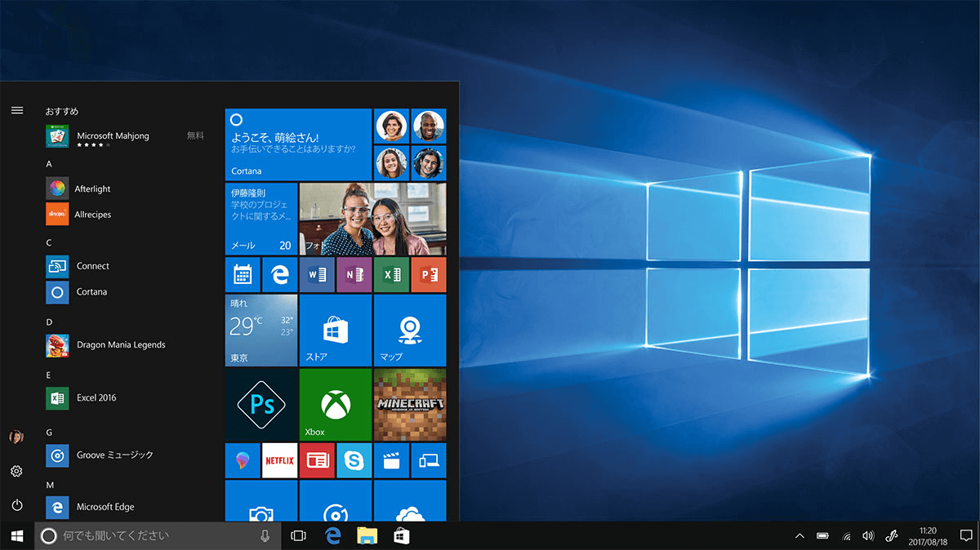Open the user account picture menu
The height and width of the screenshot is (550, 980).
(17, 437)
